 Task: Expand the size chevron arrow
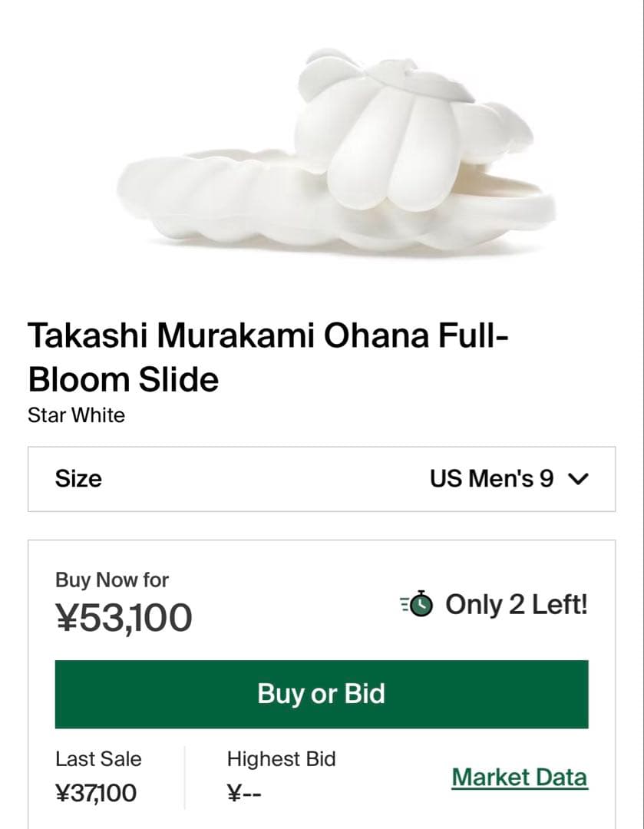[578, 479]
